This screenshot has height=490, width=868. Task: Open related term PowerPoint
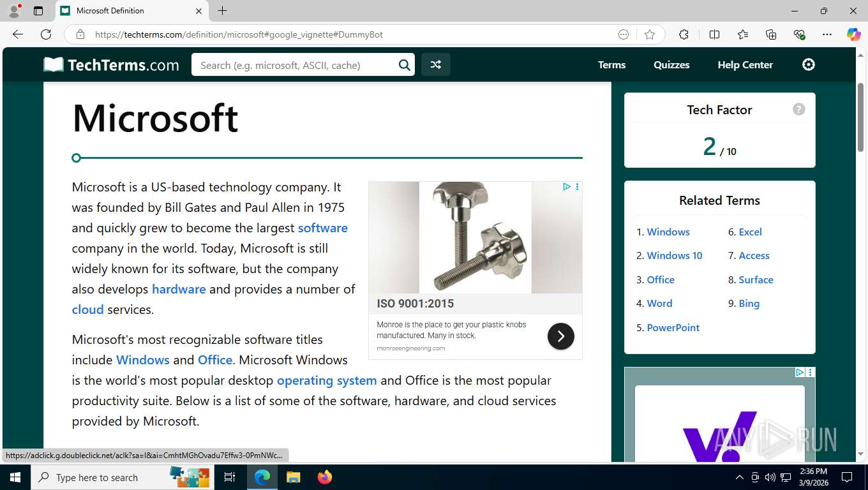pyautogui.click(x=673, y=327)
